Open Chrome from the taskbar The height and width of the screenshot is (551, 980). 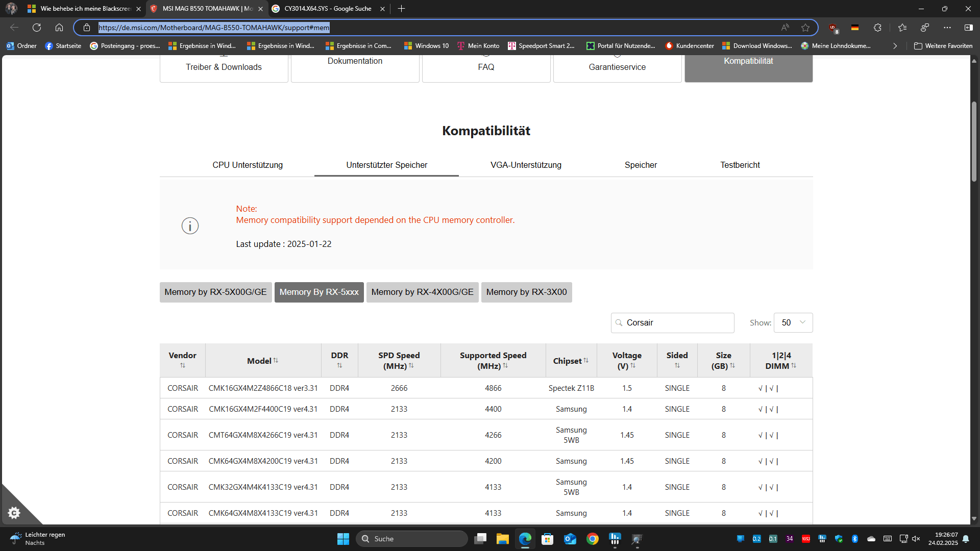click(x=592, y=539)
